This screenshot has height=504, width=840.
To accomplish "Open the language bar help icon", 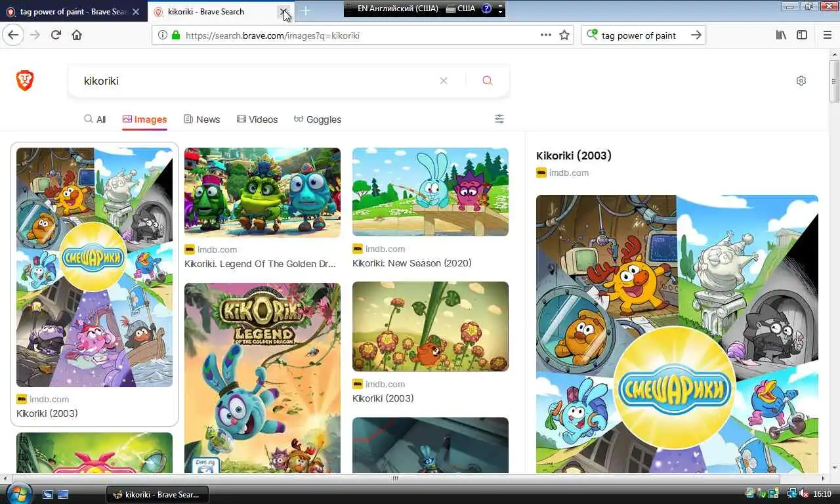I will point(486,9).
